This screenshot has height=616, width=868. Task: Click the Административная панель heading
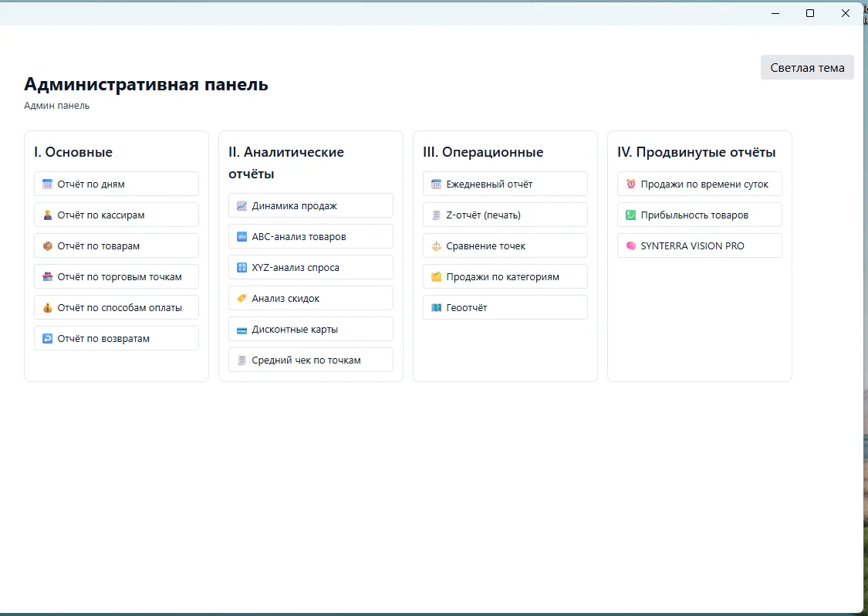tap(146, 84)
